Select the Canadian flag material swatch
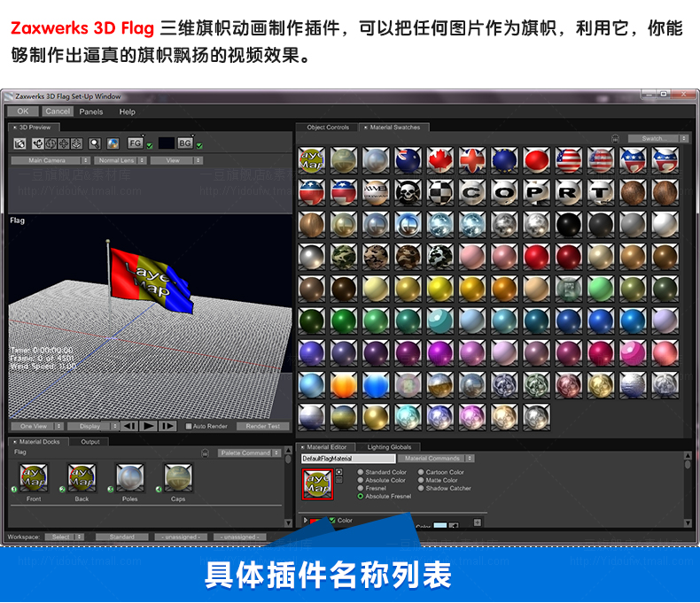 coord(439,160)
